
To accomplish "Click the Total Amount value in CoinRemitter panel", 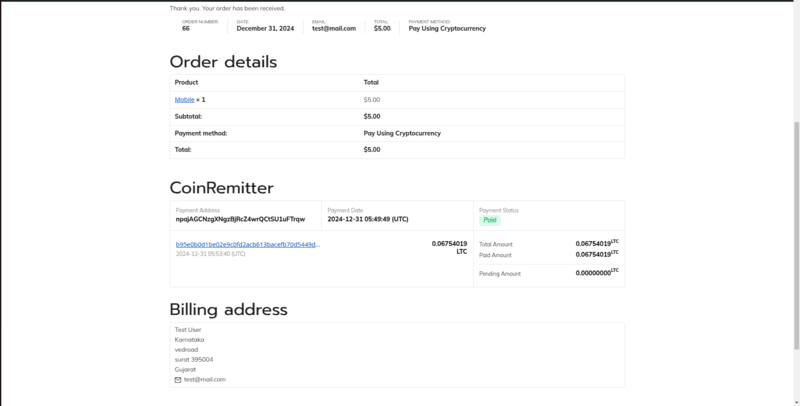I will (x=596, y=244).
